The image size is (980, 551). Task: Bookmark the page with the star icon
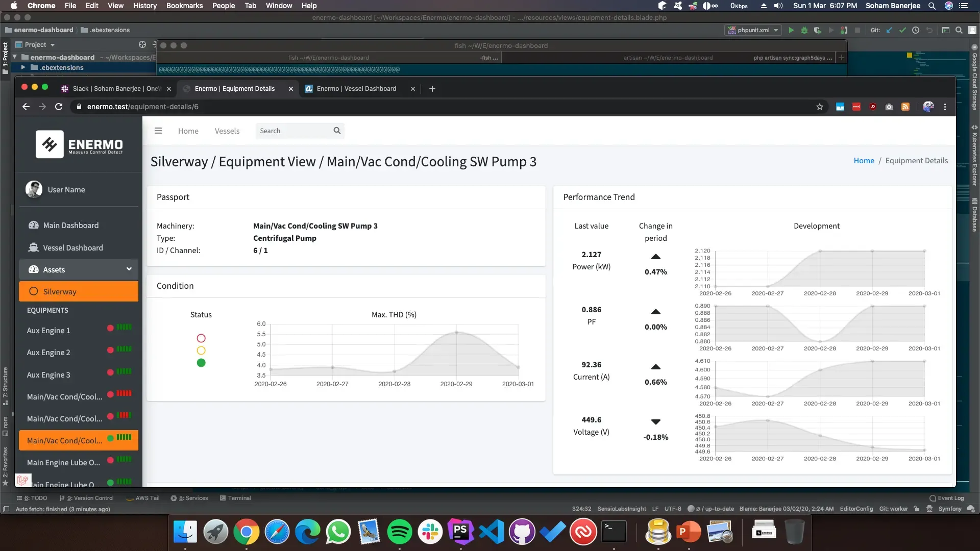[x=820, y=107]
